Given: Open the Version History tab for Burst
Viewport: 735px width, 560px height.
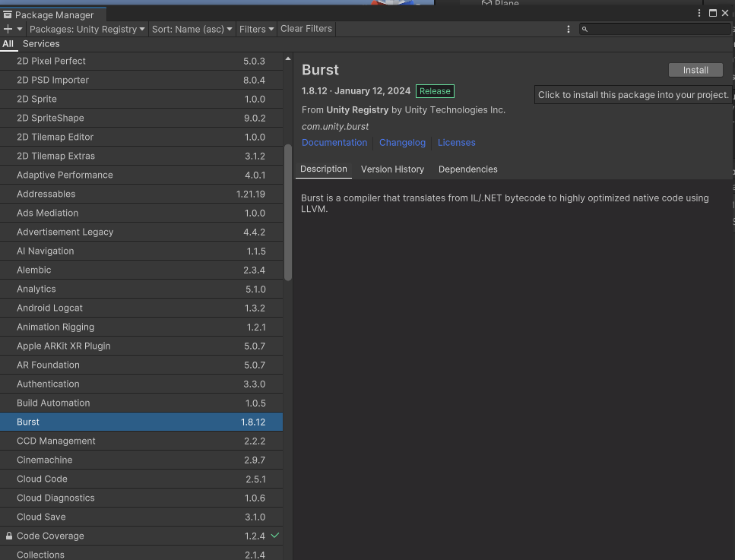Looking at the screenshot, I should pyautogui.click(x=392, y=169).
